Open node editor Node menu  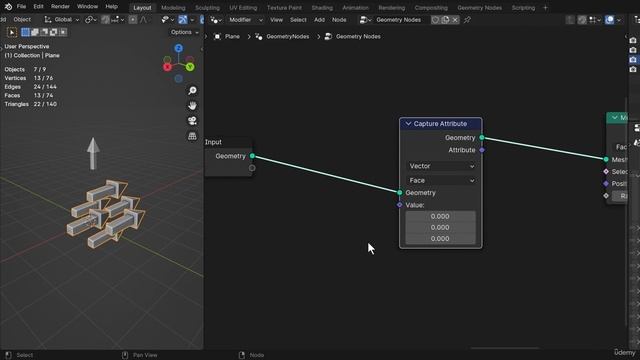coord(339,20)
